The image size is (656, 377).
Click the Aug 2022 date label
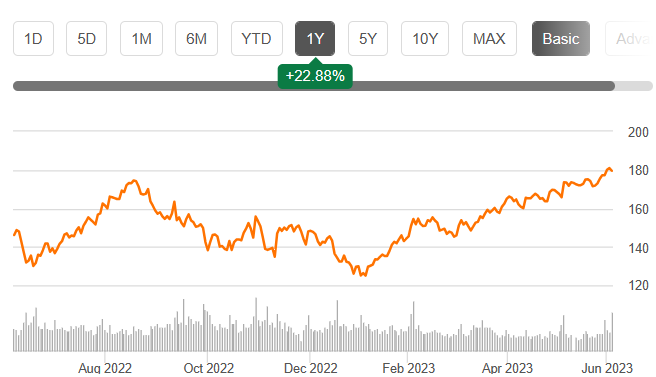105,368
